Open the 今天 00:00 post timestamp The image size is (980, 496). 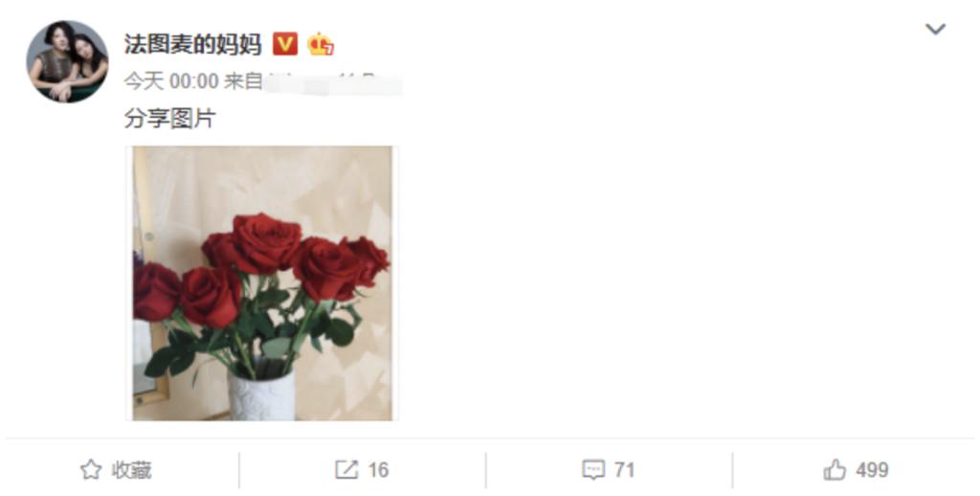(x=171, y=81)
